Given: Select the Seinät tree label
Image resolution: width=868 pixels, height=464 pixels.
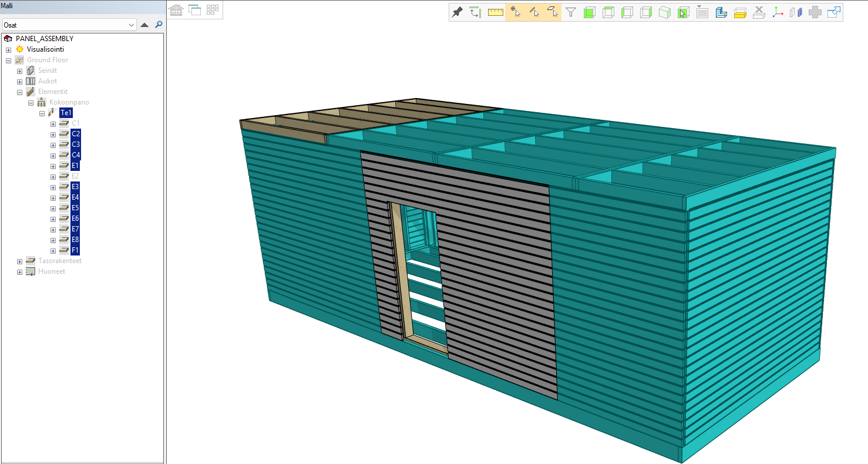Looking at the screenshot, I should (x=48, y=70).
